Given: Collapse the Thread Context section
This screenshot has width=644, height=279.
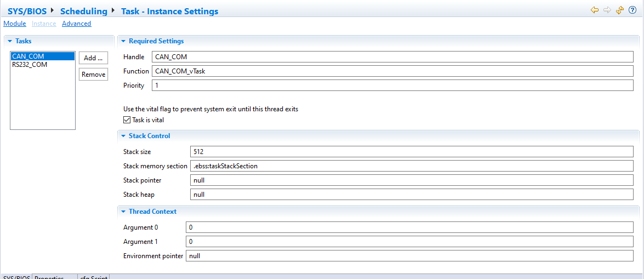Looking at the screenshot, I should pyautogui.click(x=123, y=212).
